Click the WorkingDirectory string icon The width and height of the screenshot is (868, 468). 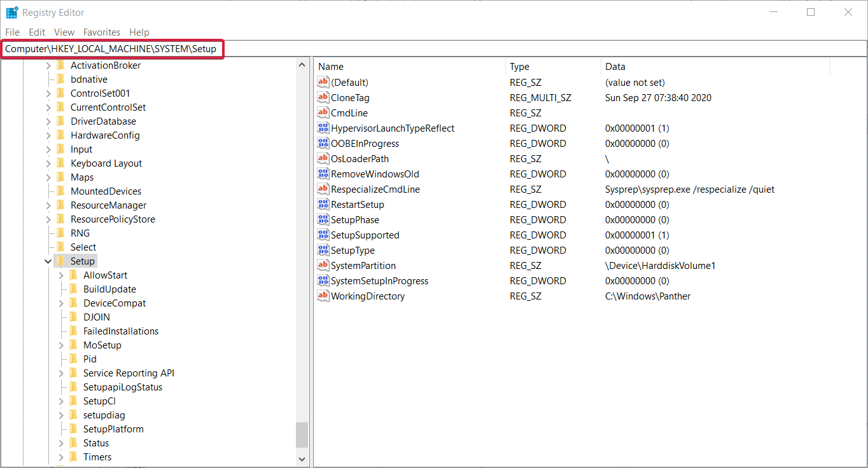323,296
